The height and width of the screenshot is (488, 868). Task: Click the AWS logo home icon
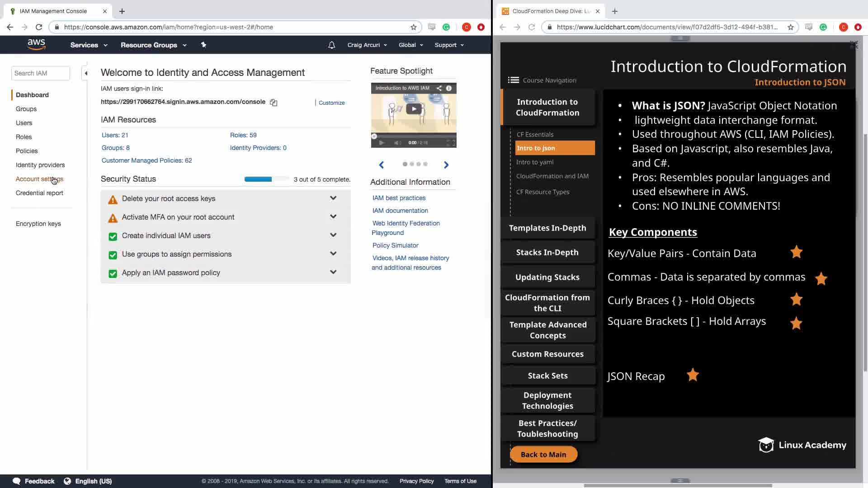(x=36, y=44)
